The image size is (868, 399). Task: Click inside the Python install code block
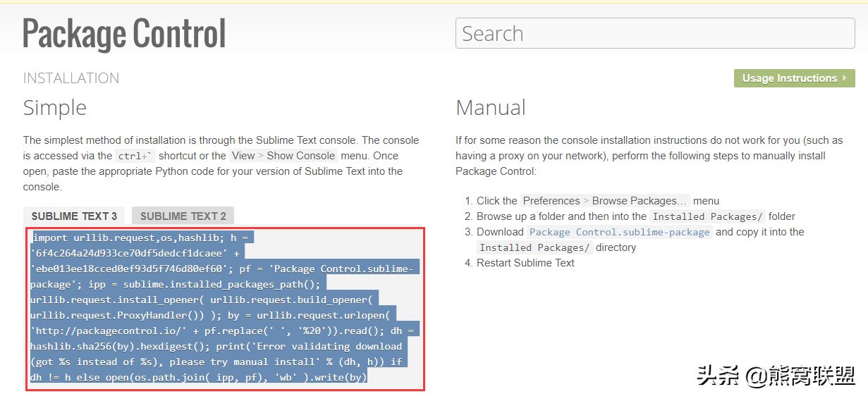tap(226, 308)
